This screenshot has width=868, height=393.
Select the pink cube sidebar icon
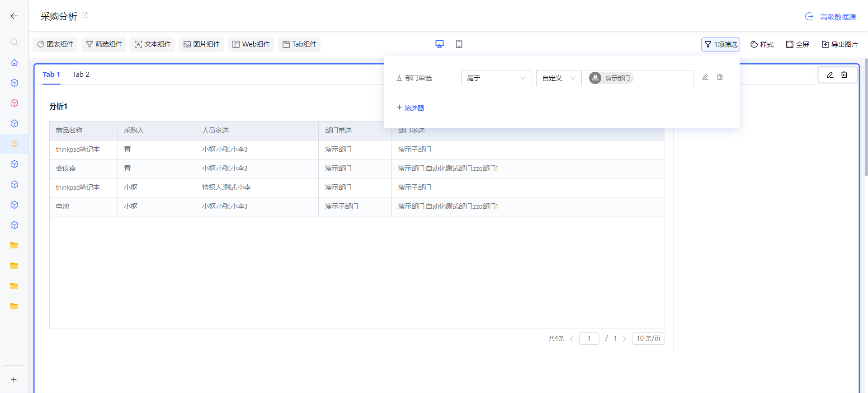(x=14, y=103)
